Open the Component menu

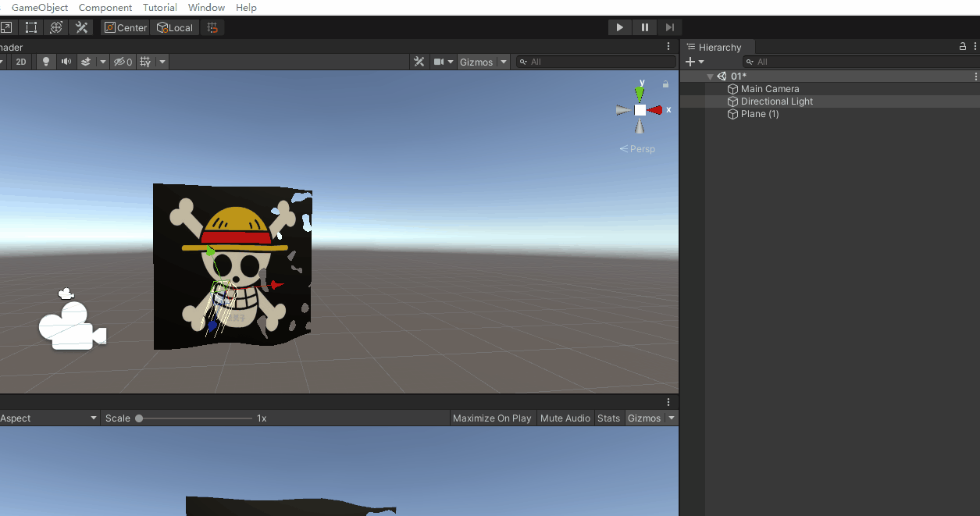coord(105,7)
